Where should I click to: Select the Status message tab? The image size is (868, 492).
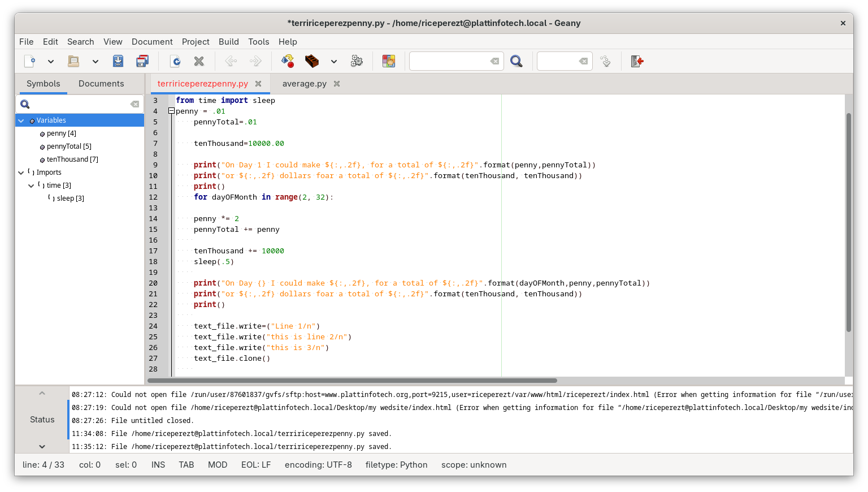pos(42,420)
